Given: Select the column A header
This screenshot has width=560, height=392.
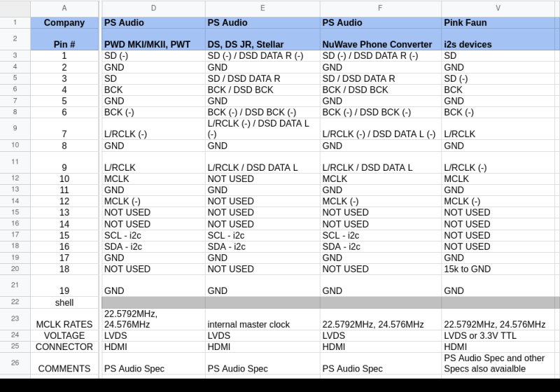Looking at the screenshot, I should [x=64, y=8].
